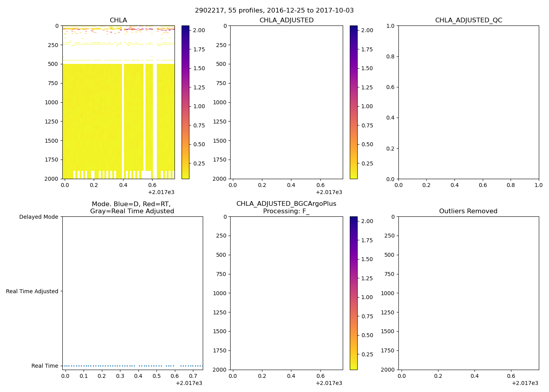549x392 pixels.
Task: Click the "Delayed Mode" y-axis label
Action: pyautogui.click(x=38, y=217)
